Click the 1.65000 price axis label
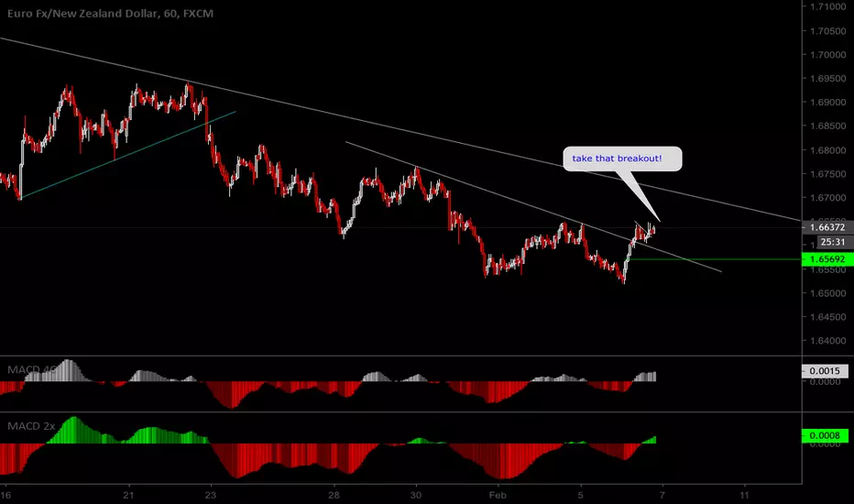854x504 pixels. pos(827,293)
